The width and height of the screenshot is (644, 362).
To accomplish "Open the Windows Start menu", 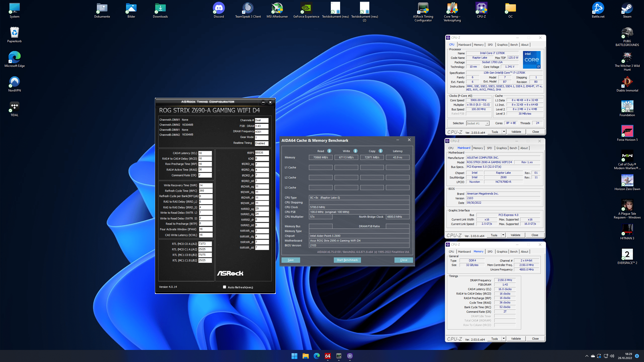I will [x=294, y=356].
